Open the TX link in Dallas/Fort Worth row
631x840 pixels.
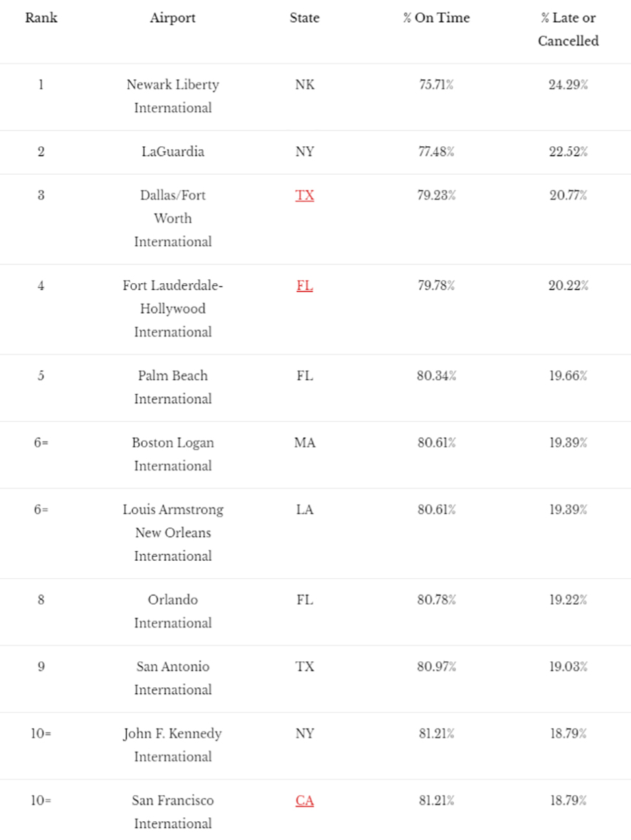pyautogui.click(x=304, y=196)
